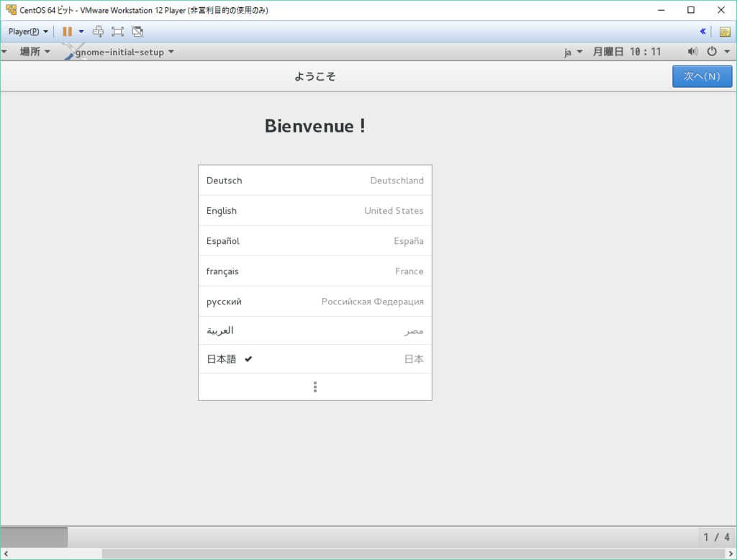Image resolution: width=737 pixels, height=560 pixels.
Task: Click the scrollbar right arrow
Action: pyautogui.click(x=731, y=554)
